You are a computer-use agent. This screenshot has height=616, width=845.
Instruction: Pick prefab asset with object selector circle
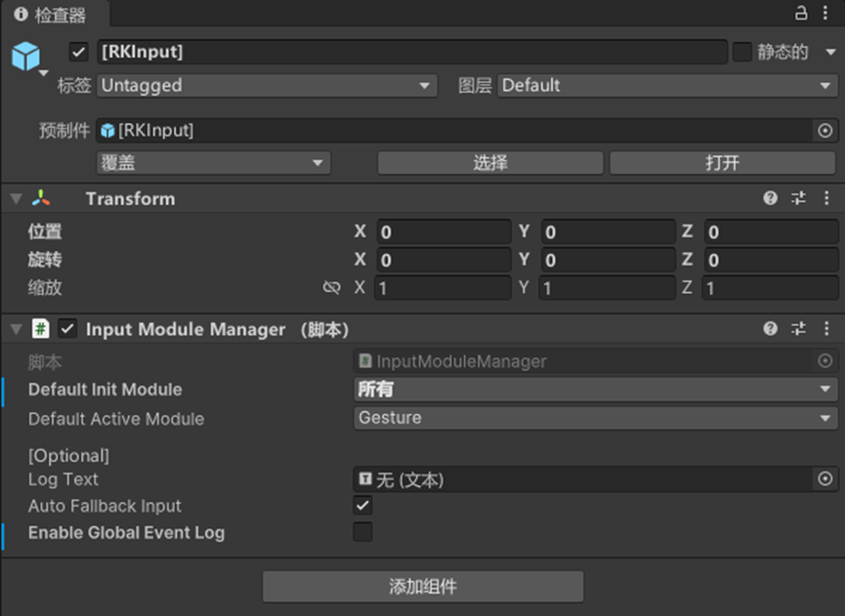pyautogui.click(x=824, y=130)
